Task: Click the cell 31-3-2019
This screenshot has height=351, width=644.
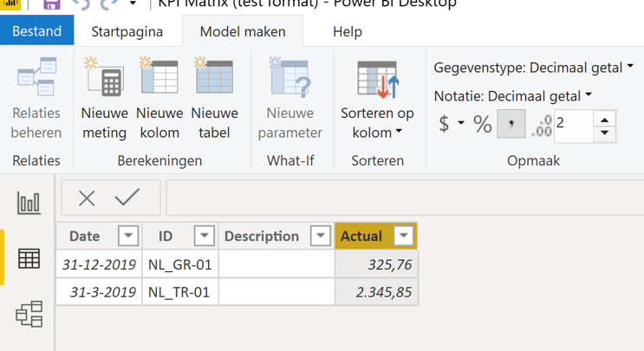Action: 99,292
